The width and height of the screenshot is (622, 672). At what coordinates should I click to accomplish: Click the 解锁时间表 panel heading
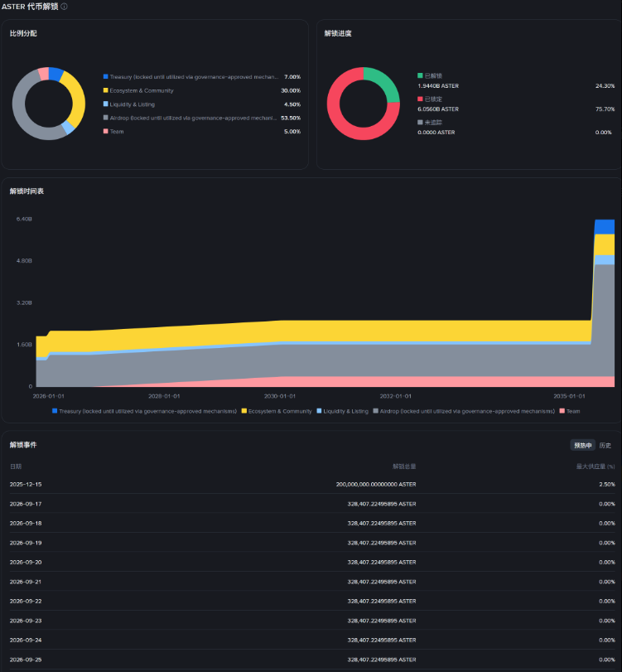click(27, 191)
